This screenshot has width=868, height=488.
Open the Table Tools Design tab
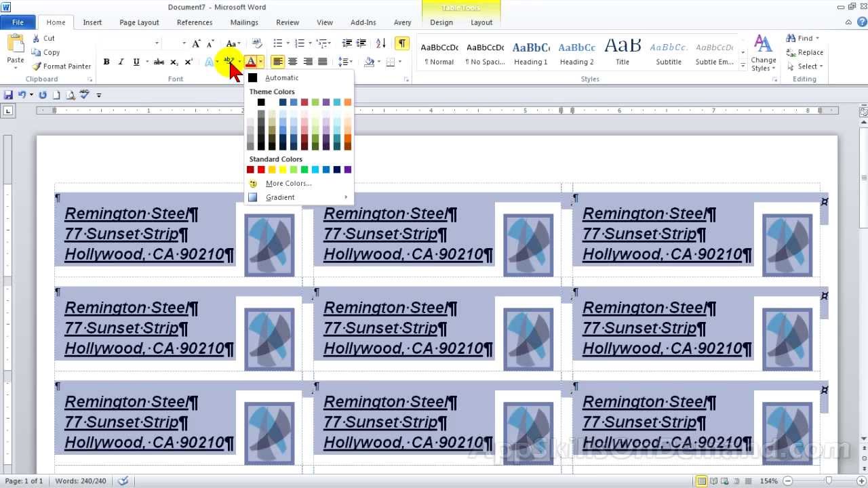[441, 22]
